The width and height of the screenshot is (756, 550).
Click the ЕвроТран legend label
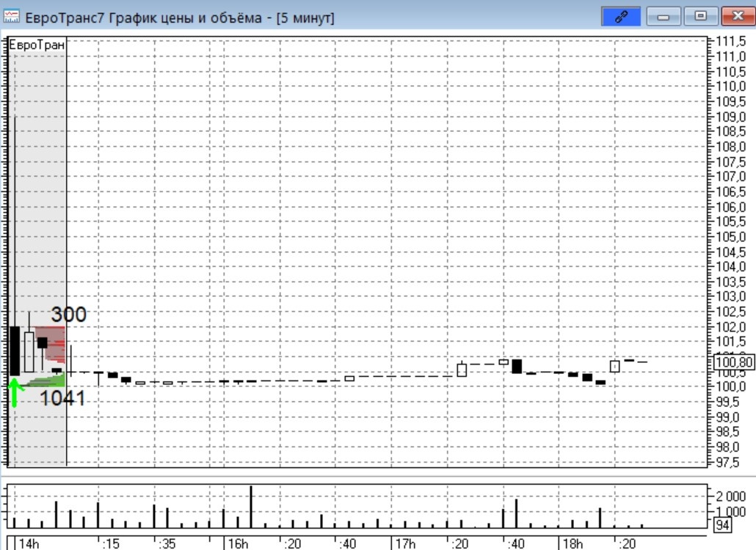point(37,45)
